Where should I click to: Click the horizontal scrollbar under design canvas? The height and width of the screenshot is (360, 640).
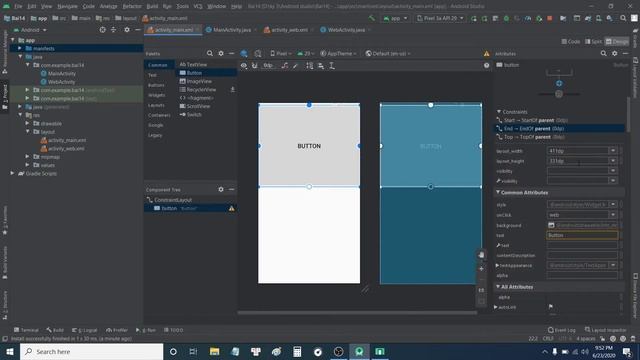tap(357, 313)
